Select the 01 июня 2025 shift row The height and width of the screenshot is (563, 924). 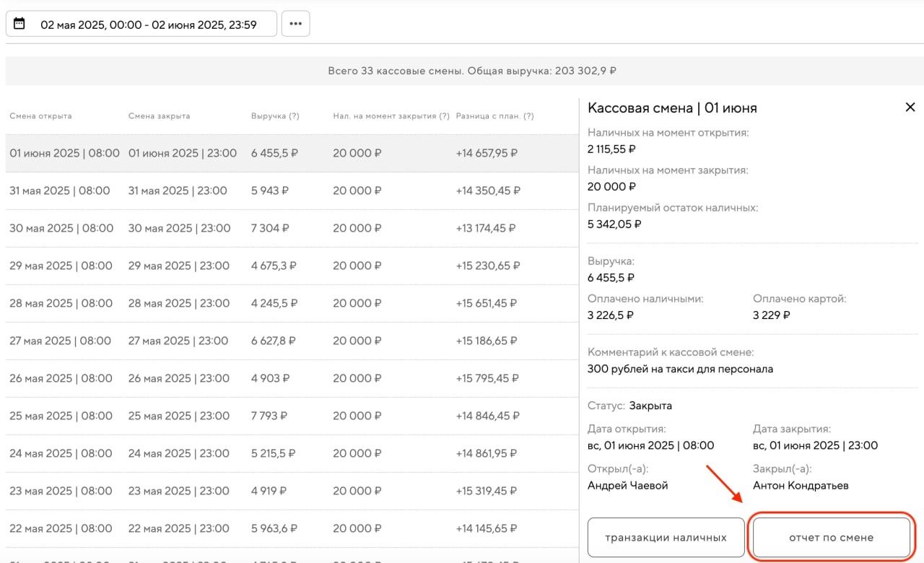coord(289,153)
